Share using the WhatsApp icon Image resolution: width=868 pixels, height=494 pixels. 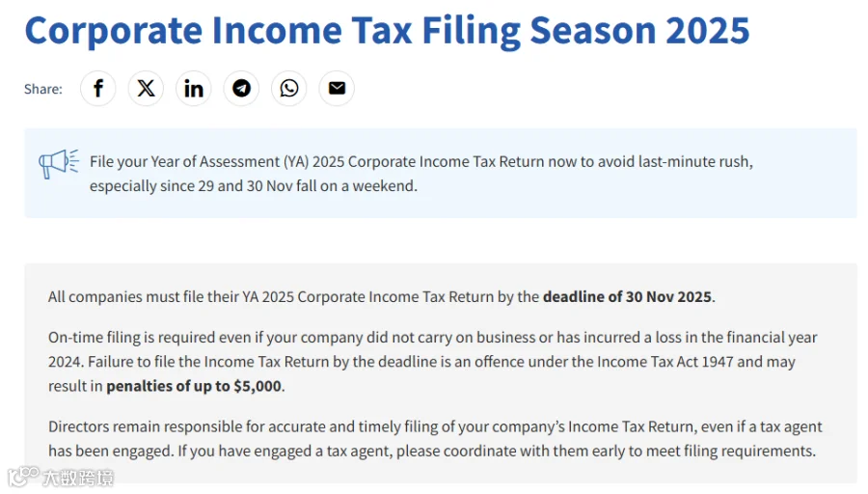tap(289, 88)
